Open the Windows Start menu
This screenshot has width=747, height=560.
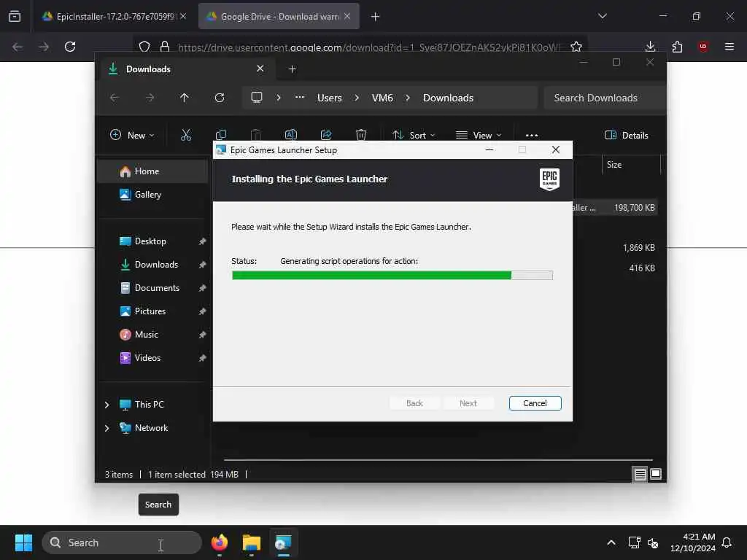(x=23, y=542)
